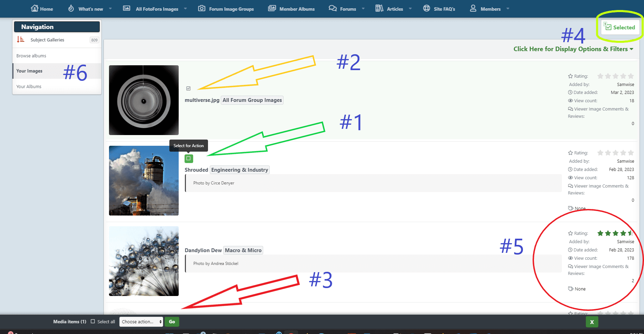644x334 pixels.
Task: Open the All Forum Group Images category tag
Action: 252,100
